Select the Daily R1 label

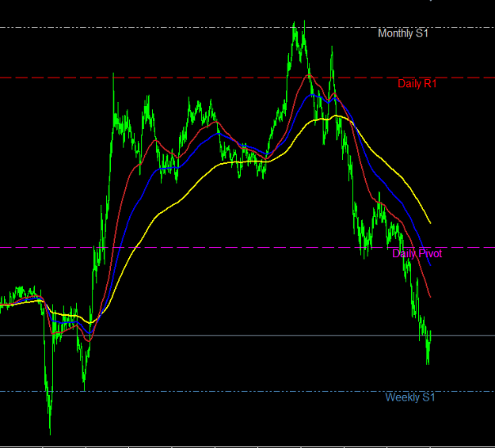[417, 84]
